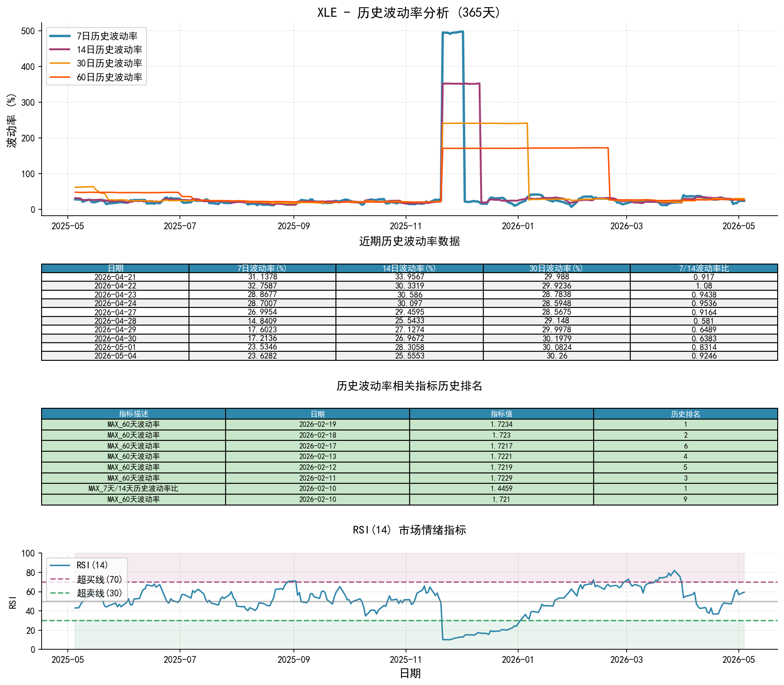Select the date cell "2026-04-21"

click(115, 277)
